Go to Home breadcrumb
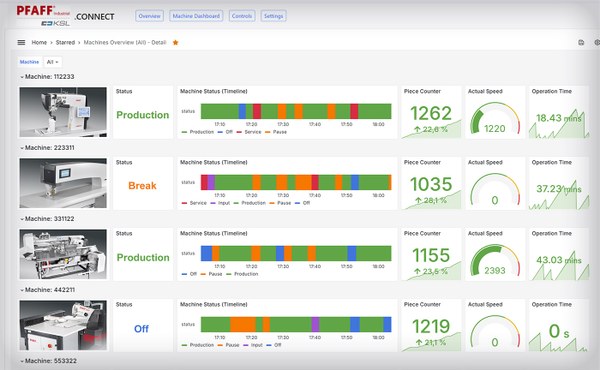The image size is (600, 370). click(39, 42)
